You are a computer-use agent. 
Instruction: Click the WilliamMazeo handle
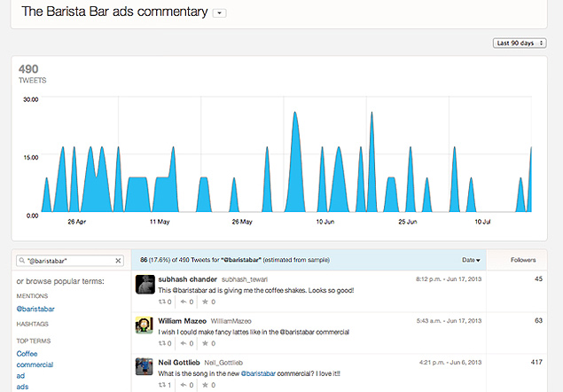pos(231,321)
